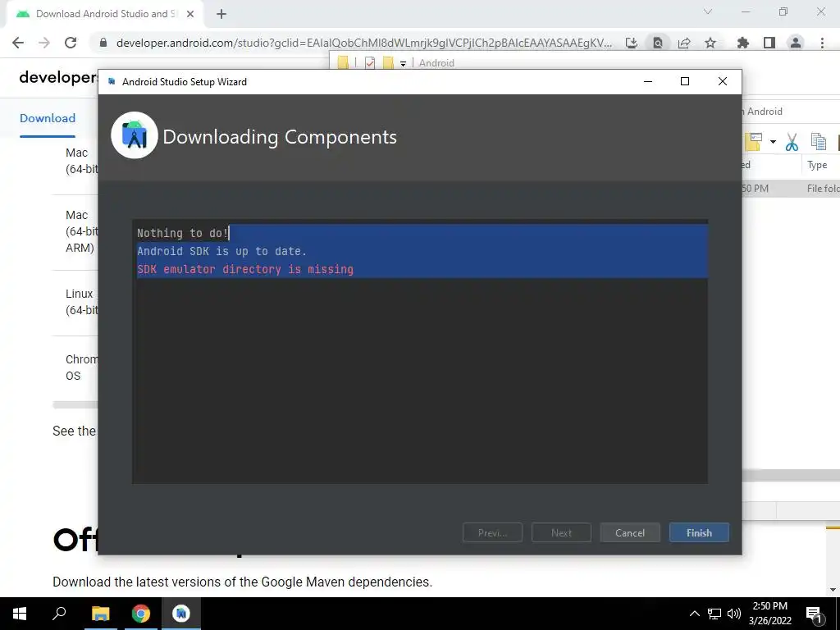
Task: Open Chrome extensions puzzle icon
Action: click(x=743, y=43)
